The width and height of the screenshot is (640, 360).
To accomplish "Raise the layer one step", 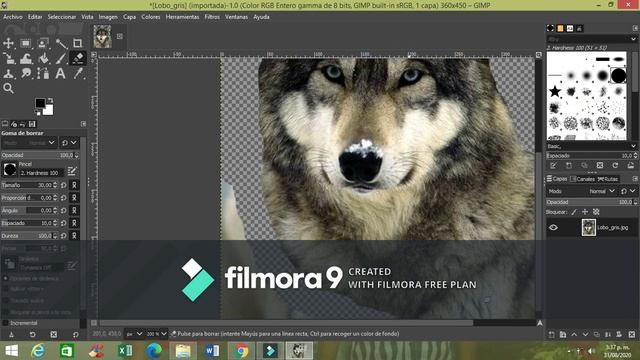I will [x=574, y=334].
